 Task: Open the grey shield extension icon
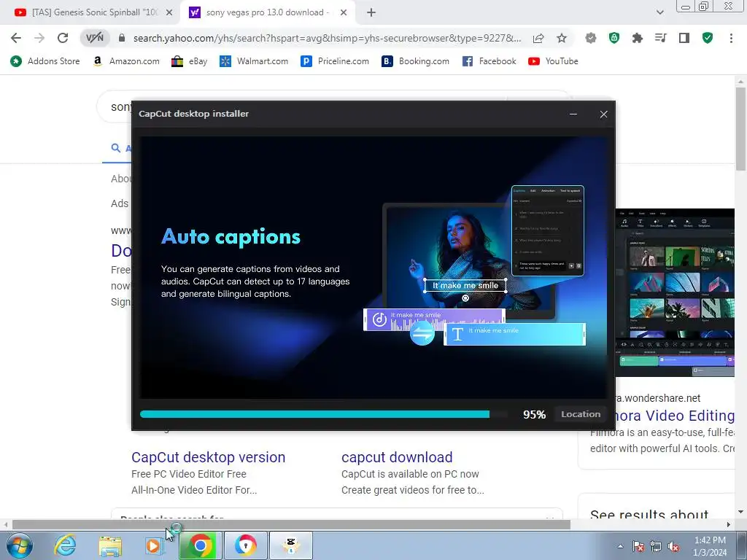[591, 38]
